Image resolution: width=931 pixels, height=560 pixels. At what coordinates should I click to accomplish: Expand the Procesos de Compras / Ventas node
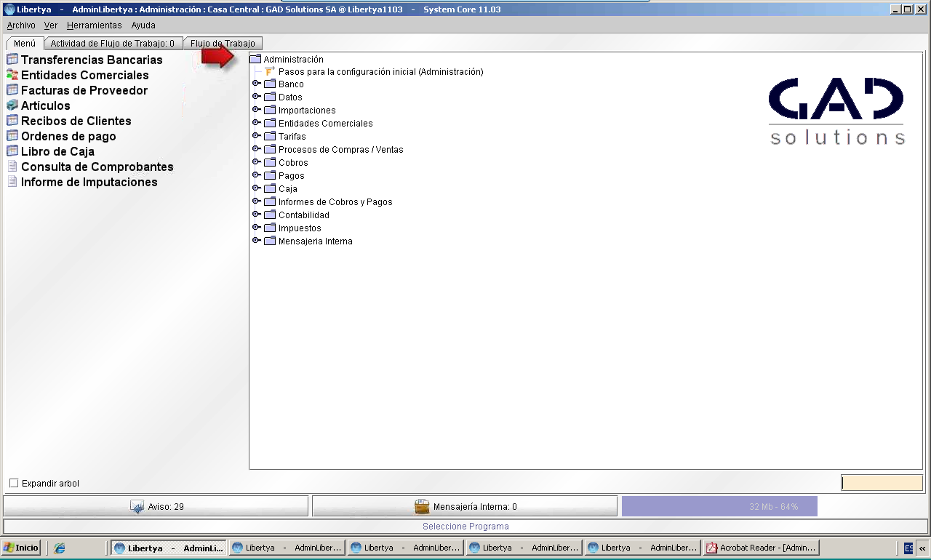[256, 149]
